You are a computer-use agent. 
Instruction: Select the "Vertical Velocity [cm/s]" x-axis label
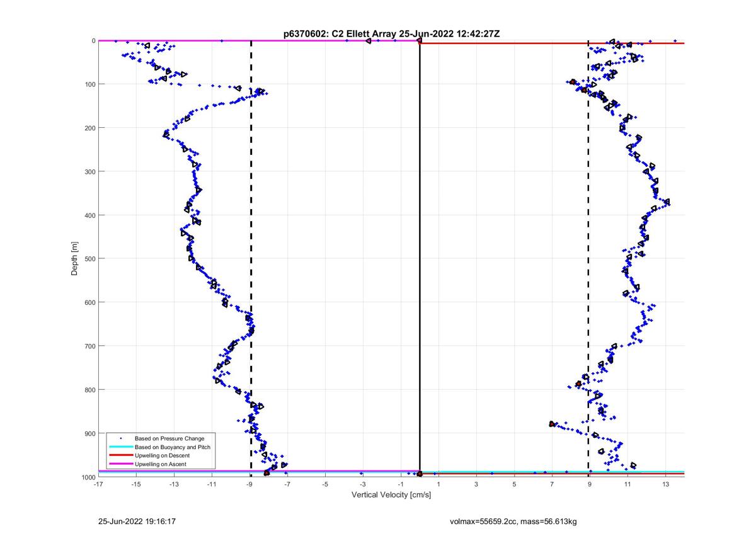(391, 495)
